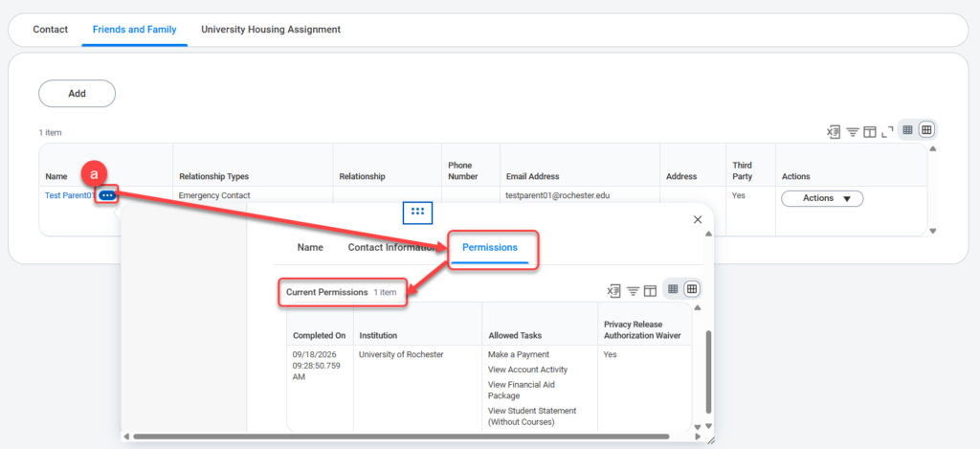Select the View Account Activity task
This screenshot has width=980, height=449.
coord(527,370)
